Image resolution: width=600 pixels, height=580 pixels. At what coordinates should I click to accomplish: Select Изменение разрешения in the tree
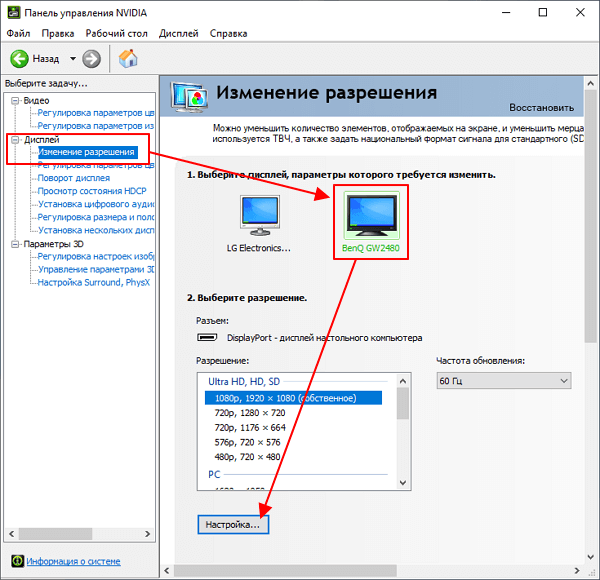click(x=88, y=152)
